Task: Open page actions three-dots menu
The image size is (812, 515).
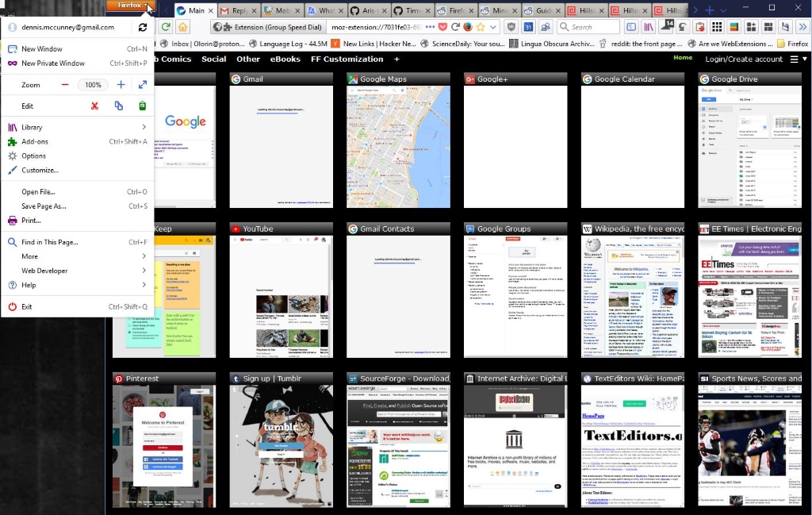Action: (x=430, y=27)
